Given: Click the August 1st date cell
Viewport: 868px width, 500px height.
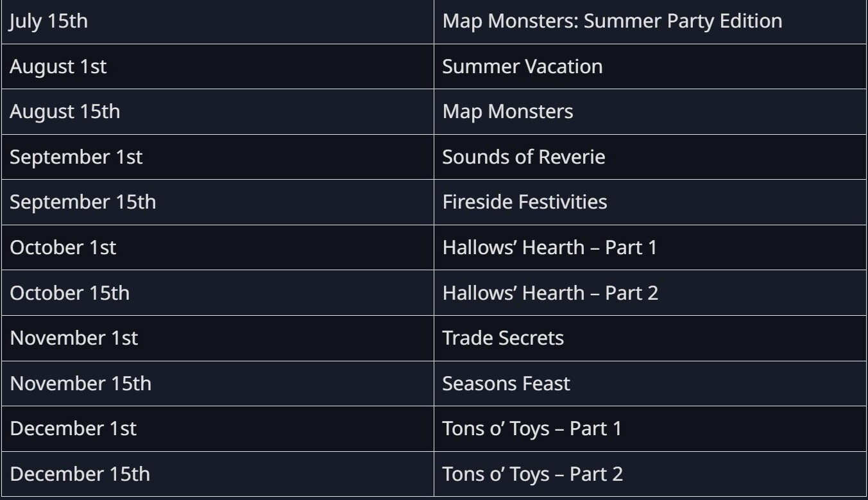Looking at the screenshot, I should click(x=58, y=66).
